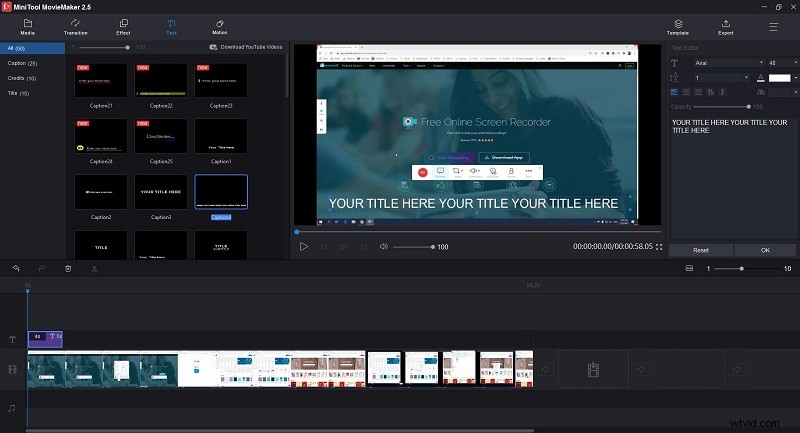This screenshot has height=433, width=800.
Task: Select the highlighted Caption4 thumbnail
Action: [221, 192]
